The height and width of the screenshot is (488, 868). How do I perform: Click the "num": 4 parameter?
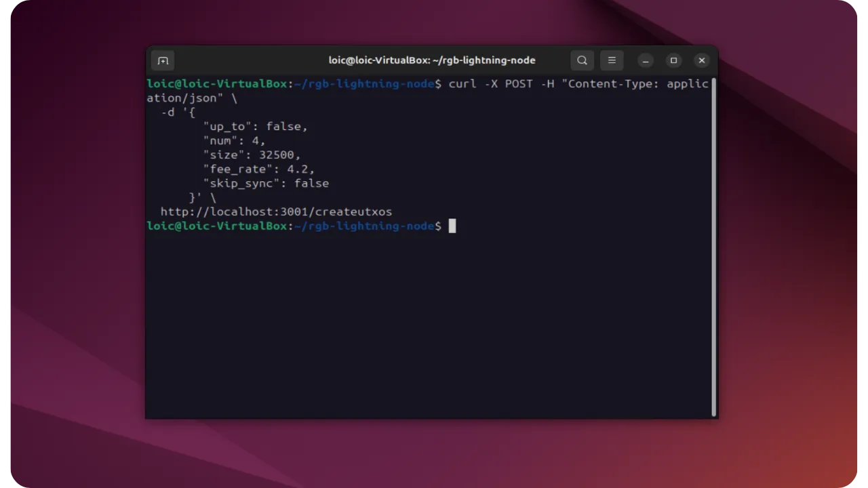coord(234,140)
